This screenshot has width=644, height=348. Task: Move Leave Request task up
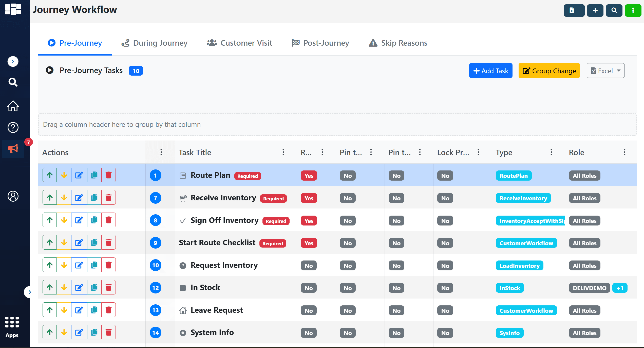(x=50, y=310)
